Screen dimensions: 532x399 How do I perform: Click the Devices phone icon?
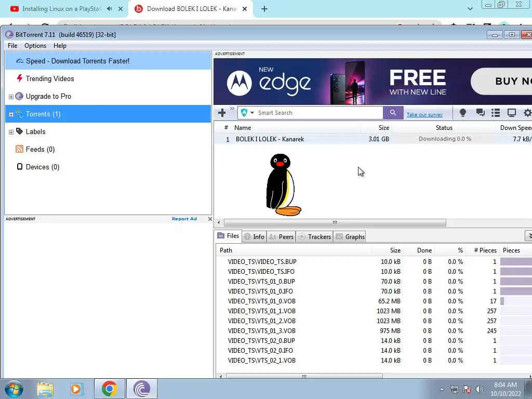[x=20, y=167]
